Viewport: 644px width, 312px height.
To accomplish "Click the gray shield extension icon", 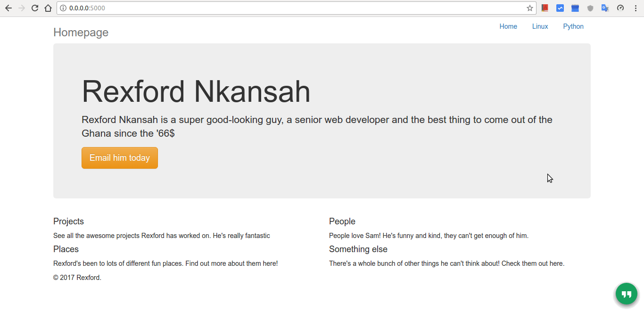I will [590, 8].
